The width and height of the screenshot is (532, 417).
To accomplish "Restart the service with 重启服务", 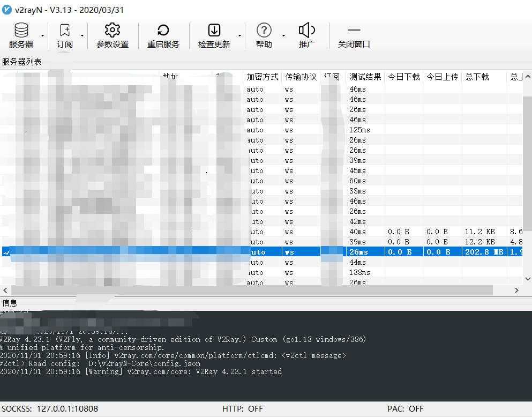I will coord(163,35).
